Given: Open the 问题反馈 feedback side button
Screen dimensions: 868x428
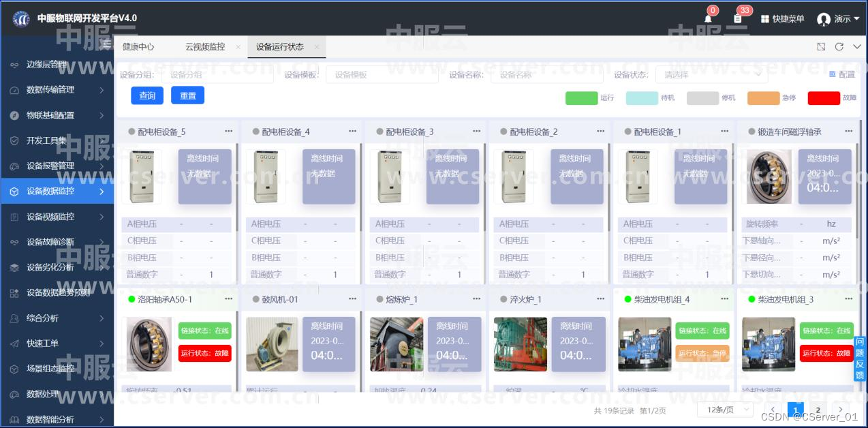Looking at the screenshot, I should [x=860, y=359].
